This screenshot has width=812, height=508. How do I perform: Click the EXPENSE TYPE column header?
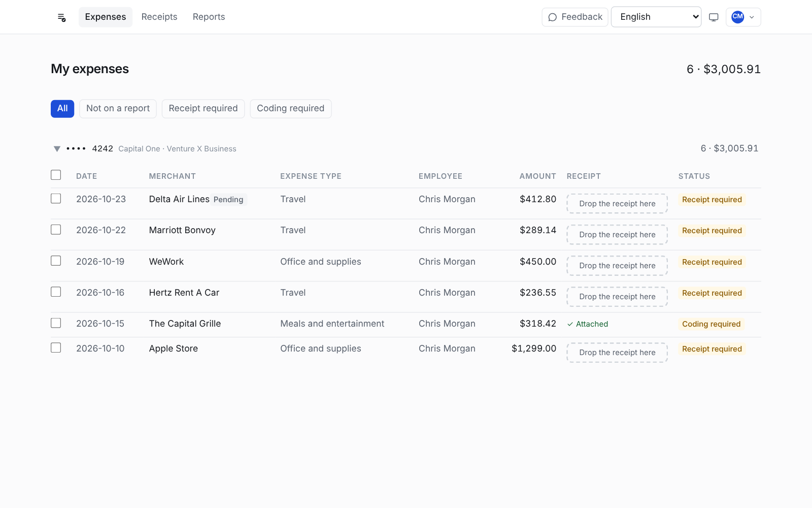(311, 176)
